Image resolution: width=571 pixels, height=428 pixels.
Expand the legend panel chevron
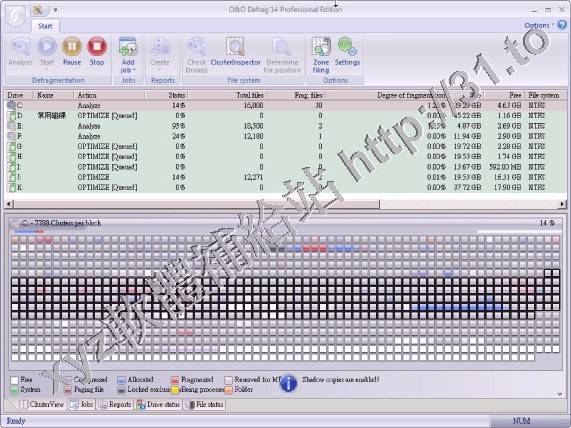click(x=560, y=394)
